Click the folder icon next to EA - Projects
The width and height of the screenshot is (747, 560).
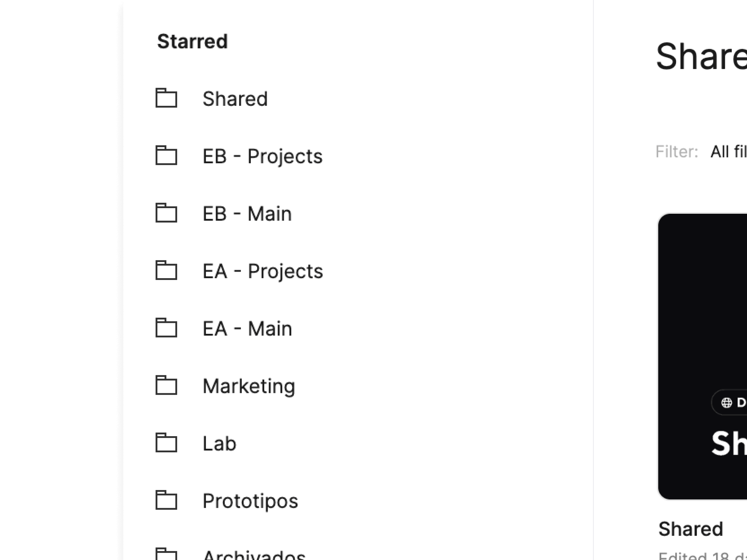click(166, 270)
